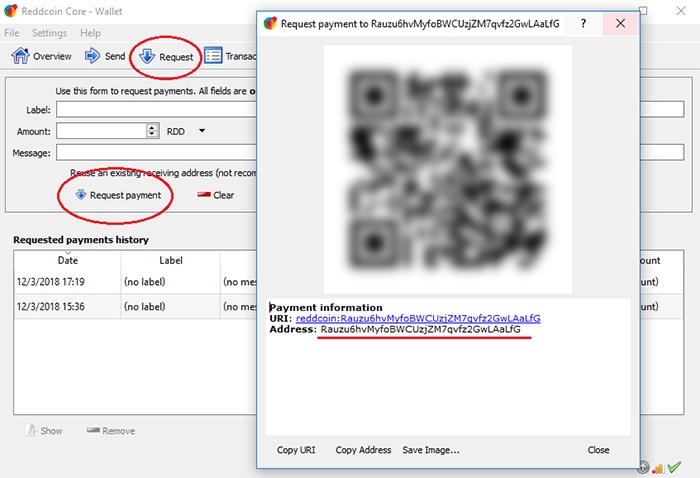Click the Address text in Payment information
Image resolution: width=700 pixels, height=478 pixels.
click(420, 329)
